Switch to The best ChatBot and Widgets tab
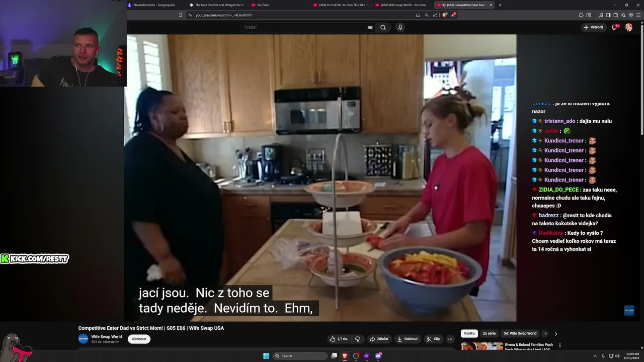 tap(217, 5)
